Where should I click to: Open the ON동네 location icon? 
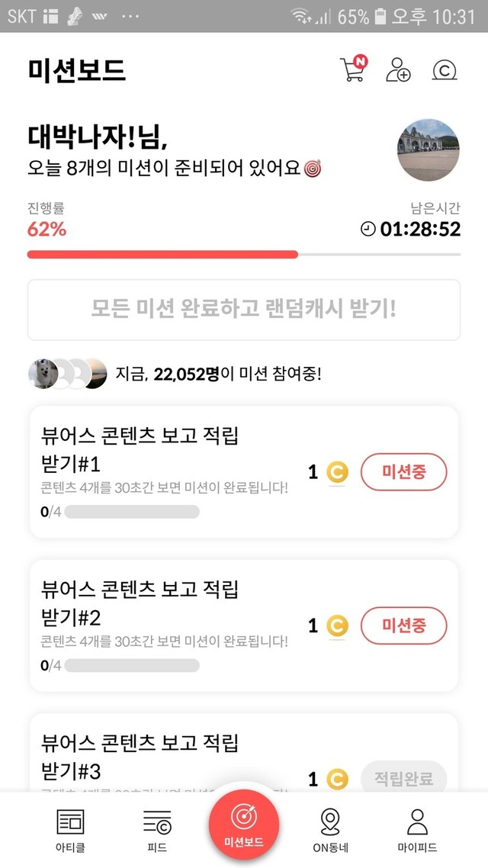tap(330, 821)
